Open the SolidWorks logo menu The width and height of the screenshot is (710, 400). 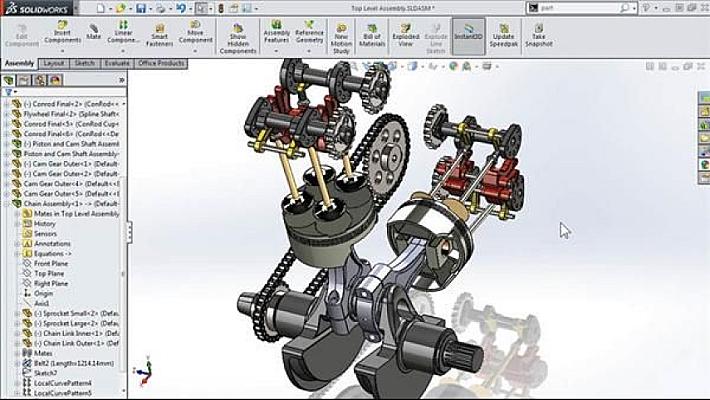[x=36, y=9]
